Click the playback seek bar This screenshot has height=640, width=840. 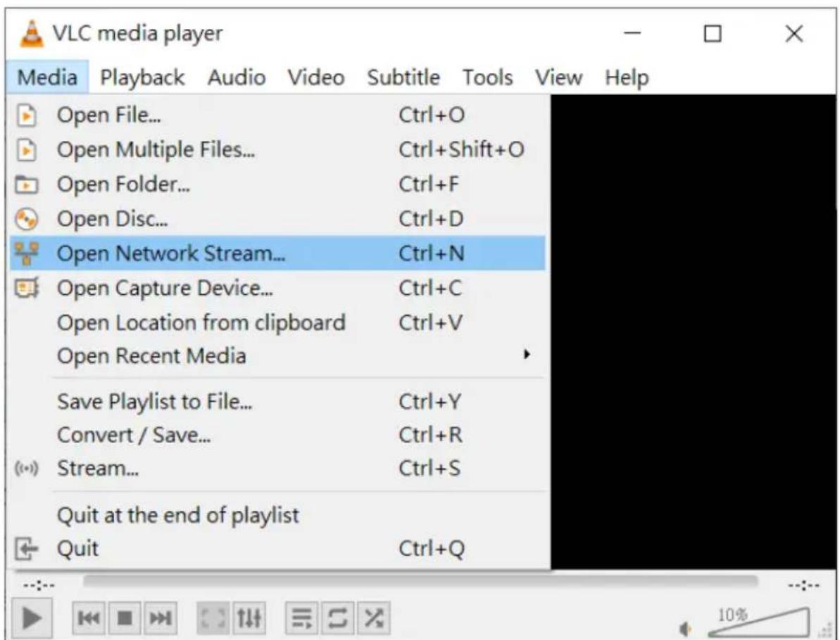(x=420, y=582)
